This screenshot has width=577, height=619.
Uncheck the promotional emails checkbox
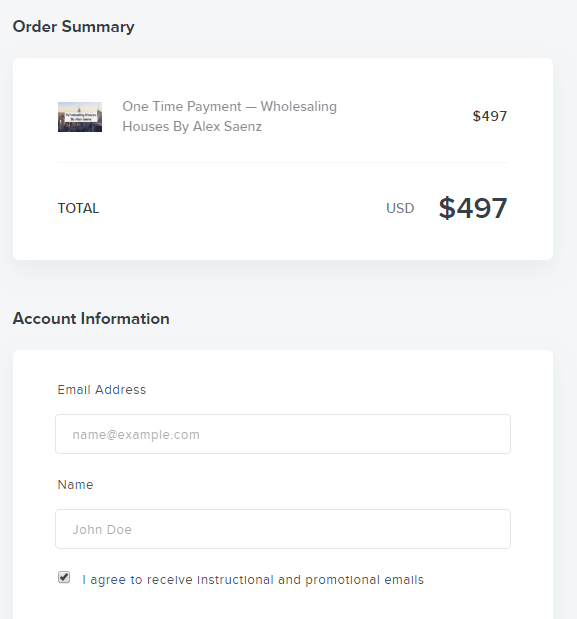[x=64, y=577]
